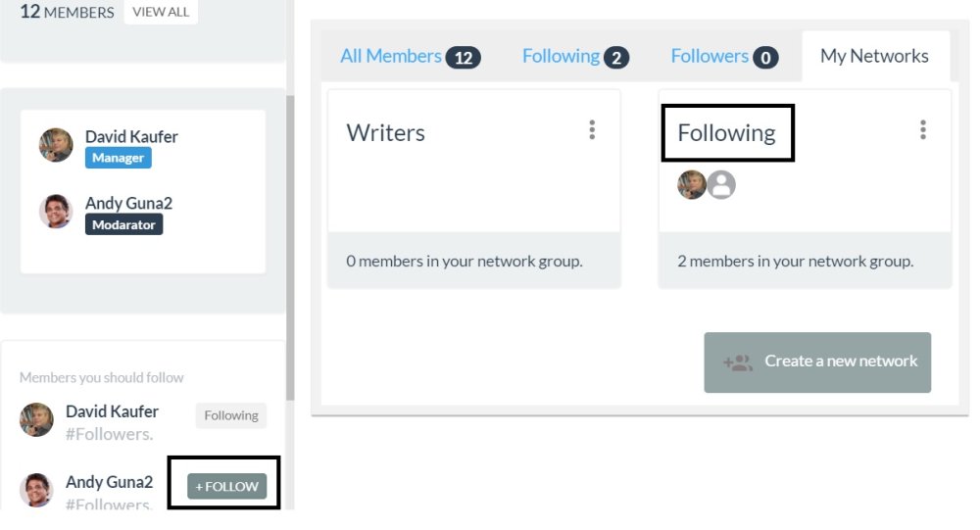Click the default user avatar in Following card
The image size is (980, 530).
tap(721, 185)
